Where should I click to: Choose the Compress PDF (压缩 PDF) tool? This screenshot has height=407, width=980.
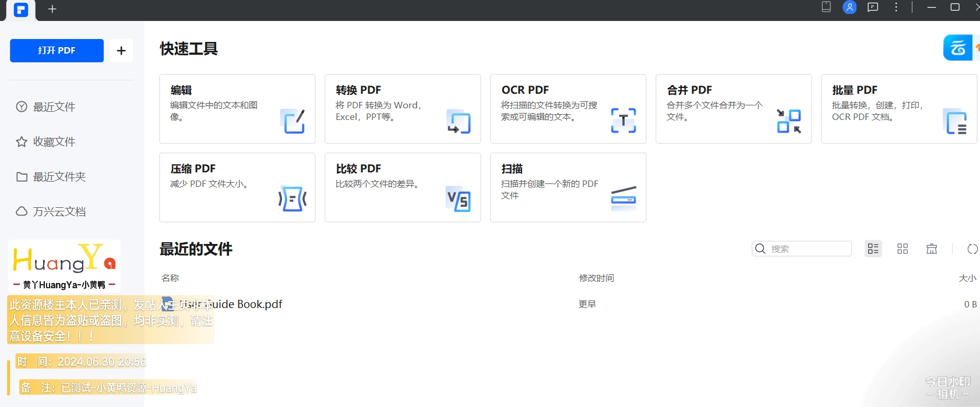coord(237,187)
